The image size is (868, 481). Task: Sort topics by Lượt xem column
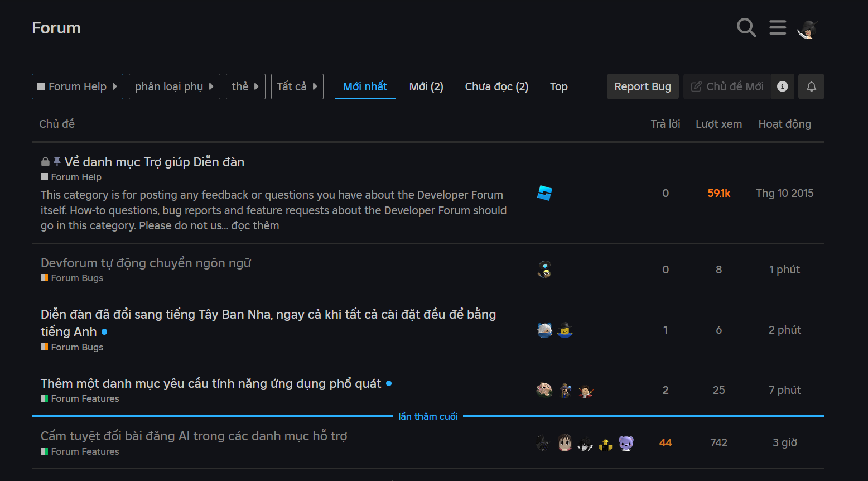(x=718, y=123)
